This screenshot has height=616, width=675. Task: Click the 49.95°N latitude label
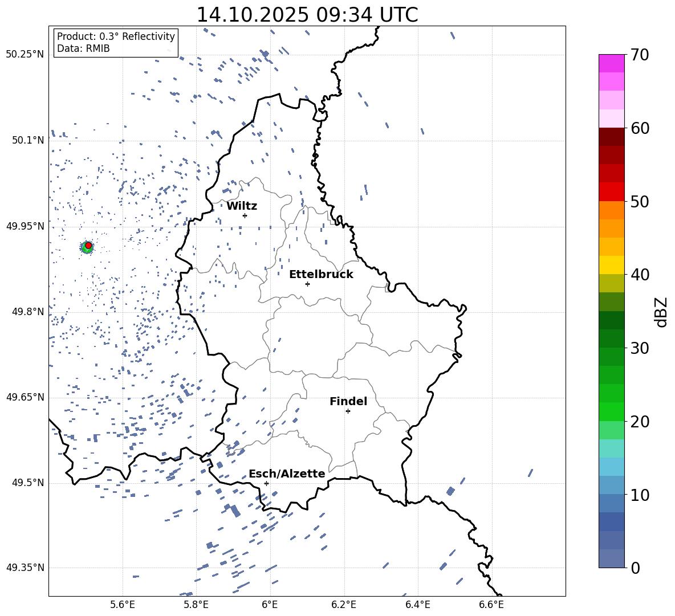(25, 226)
